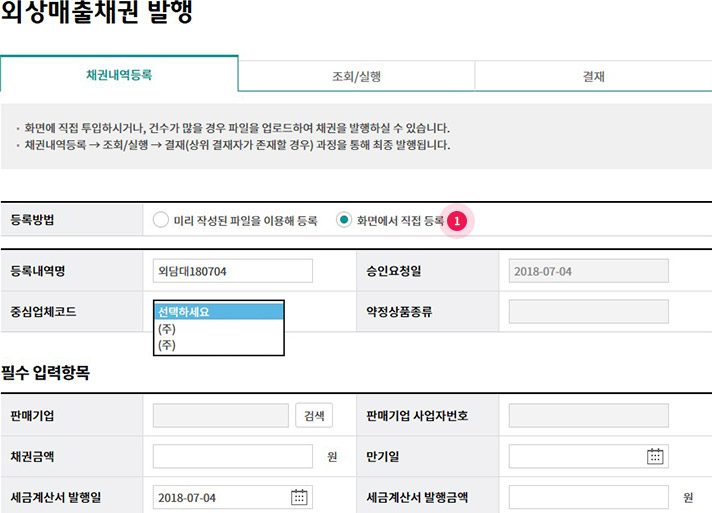Click the 등록내역명 text field

click(x=233, y=271)
